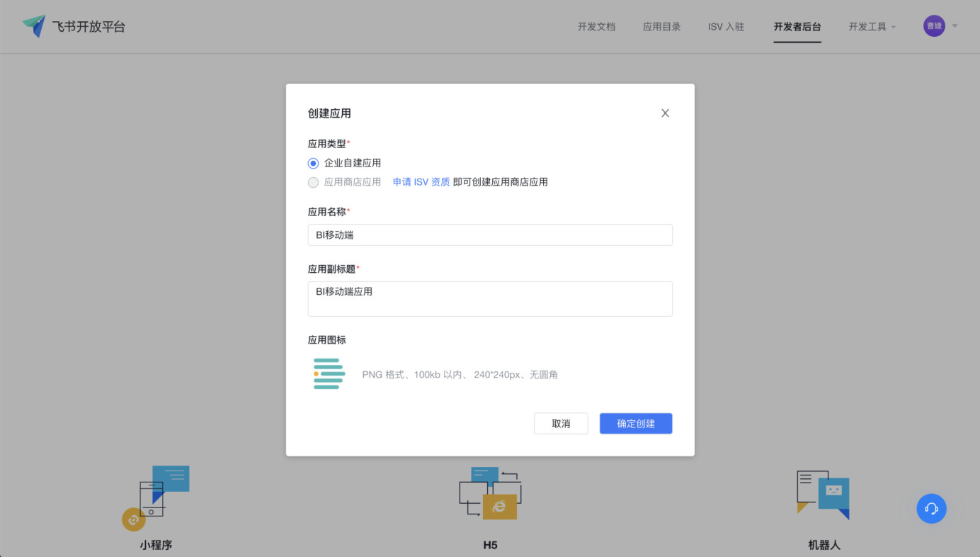This screenshot has height=557, width=980.
Task: Click the 机器人 illustration icon
Action: tap(823, 495)
